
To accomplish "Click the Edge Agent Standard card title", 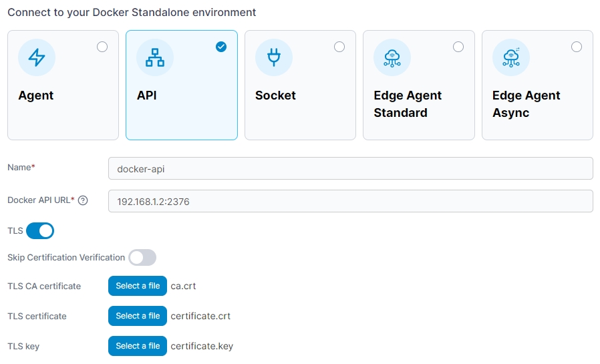I will 408,104.
